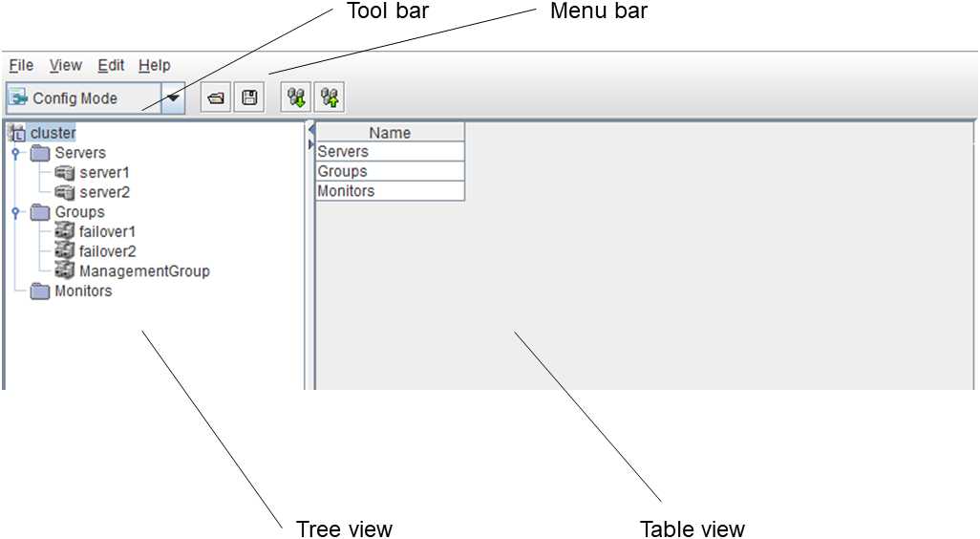Click the Monitors folder icon in tree
The height and width of the screenshot is (539, 980).
(x=40, y=291)
